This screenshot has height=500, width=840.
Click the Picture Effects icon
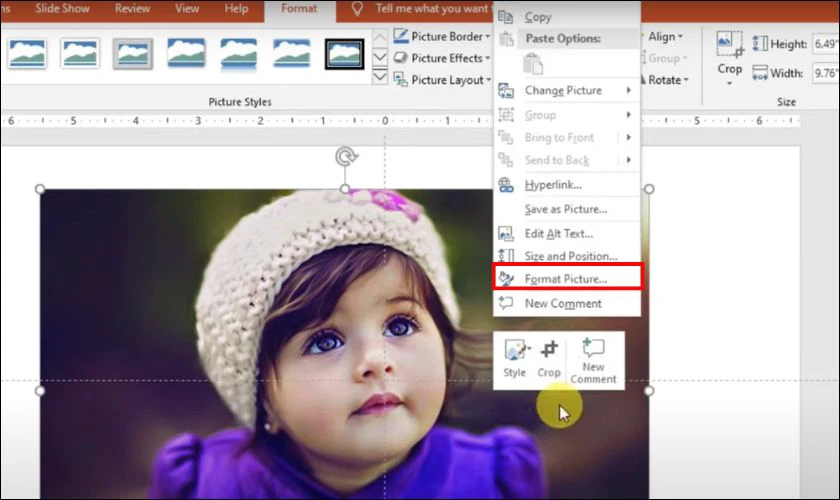click(400, 57)
